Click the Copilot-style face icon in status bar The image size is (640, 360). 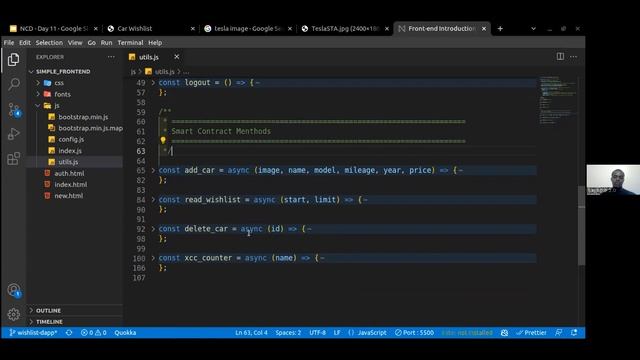(x=504, y=333)
